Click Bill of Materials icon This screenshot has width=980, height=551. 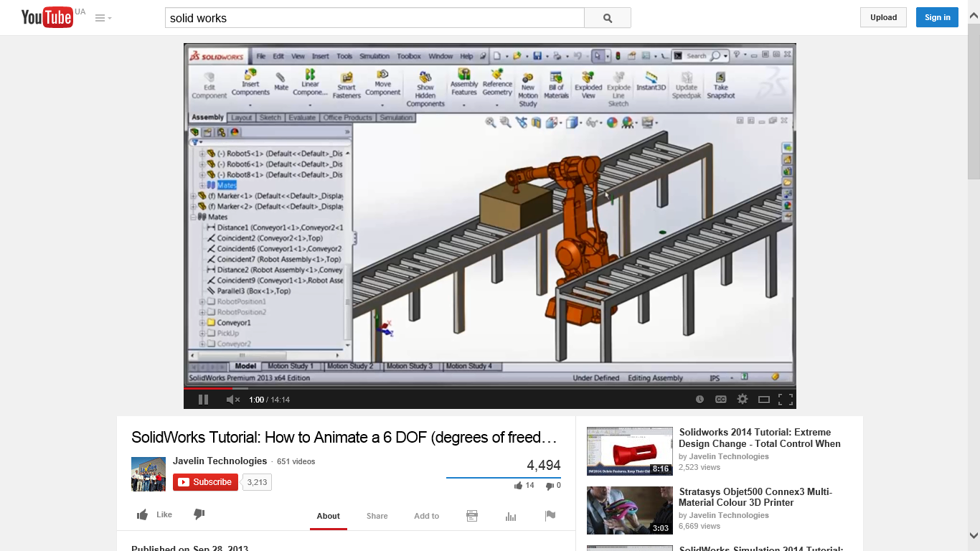coord(556,85)
